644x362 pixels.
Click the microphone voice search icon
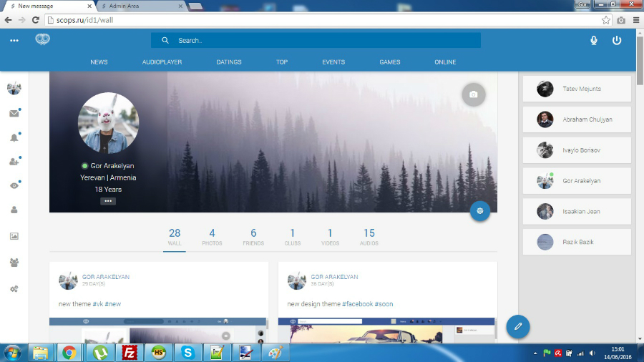(x=593, y=41)
